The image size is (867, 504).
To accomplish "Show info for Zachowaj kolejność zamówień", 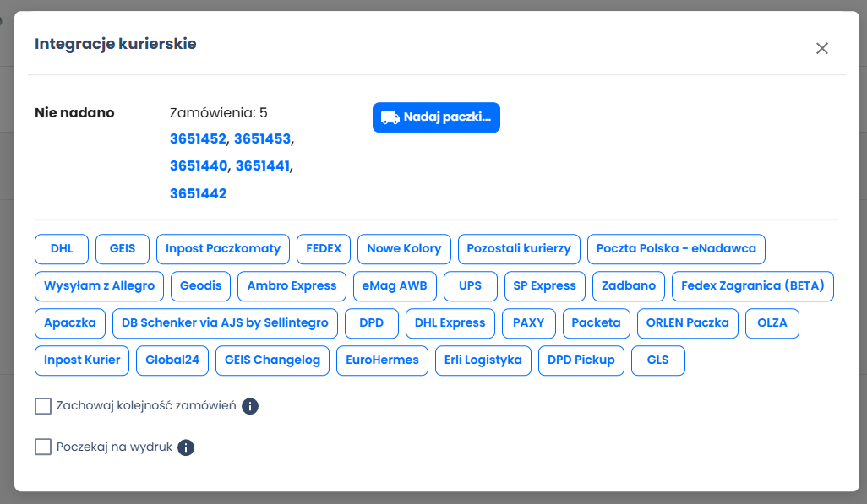I will [x=250, y=406].
